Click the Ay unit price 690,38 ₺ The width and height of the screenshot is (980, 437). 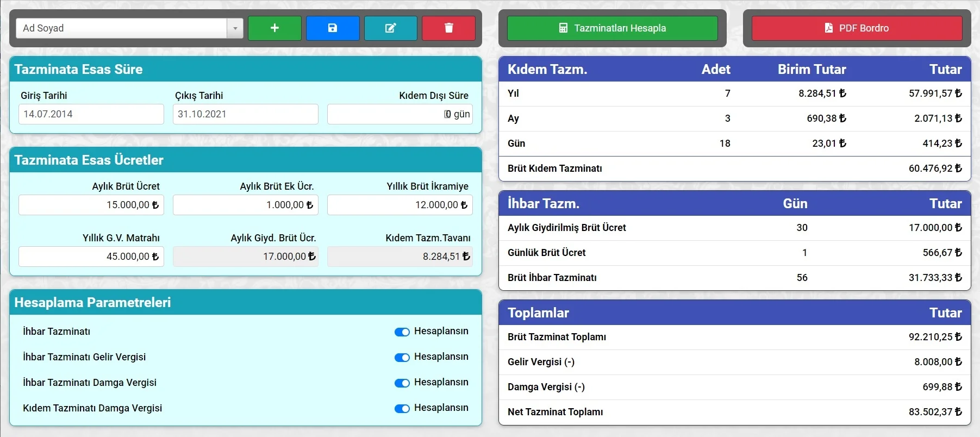[x=827, y=118]
